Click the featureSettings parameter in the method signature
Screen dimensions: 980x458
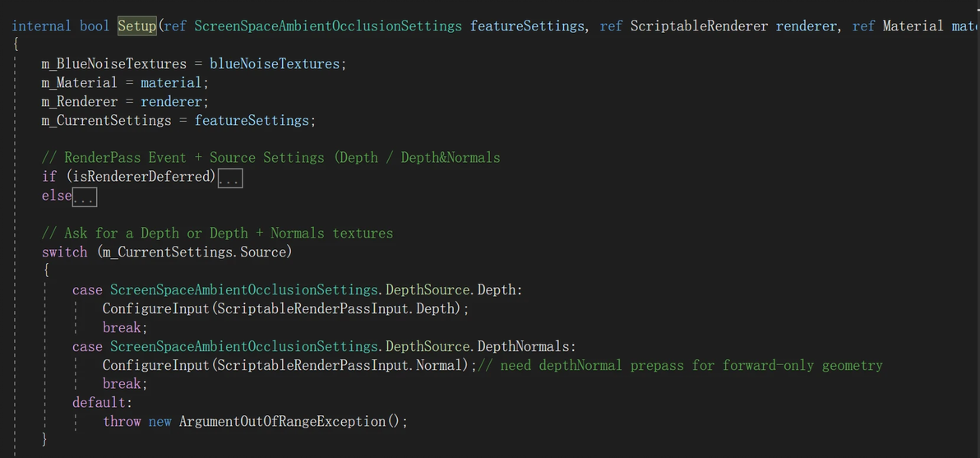point(526,25)
